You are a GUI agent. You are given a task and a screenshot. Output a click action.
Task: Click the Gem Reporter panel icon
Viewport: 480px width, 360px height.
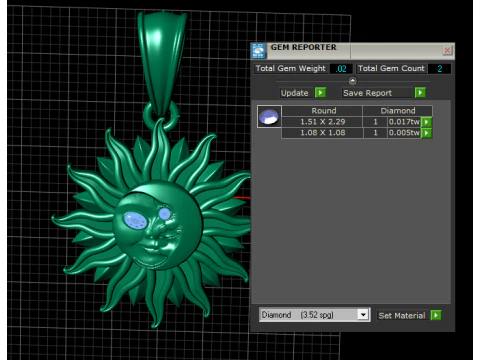[259, 51]
